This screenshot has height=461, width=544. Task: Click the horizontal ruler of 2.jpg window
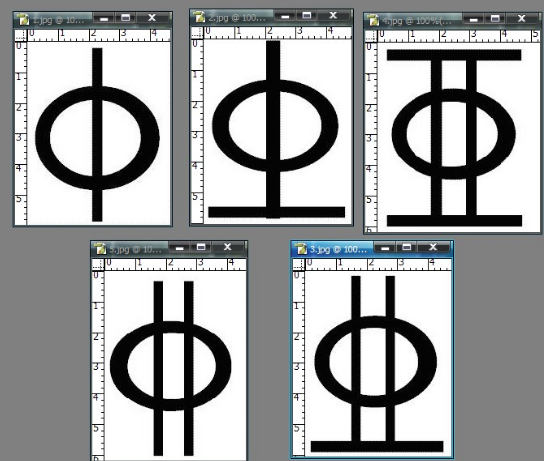point(278,32)
